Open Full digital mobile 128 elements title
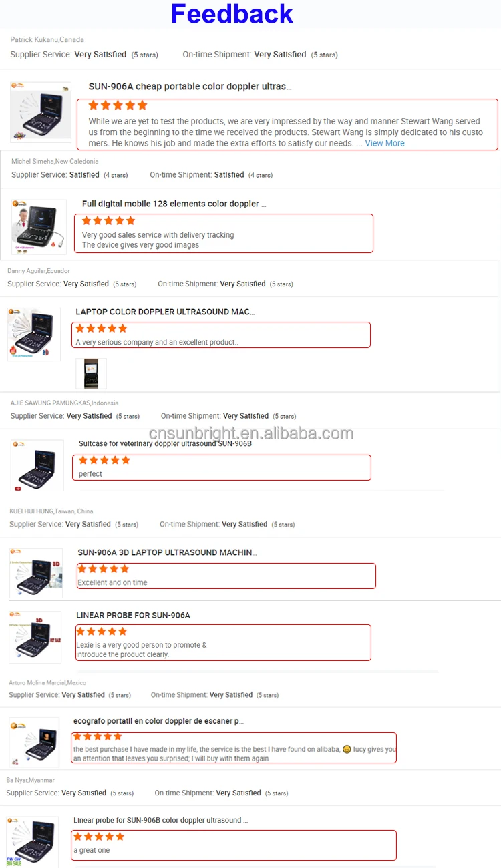 [x=174, y=204]
